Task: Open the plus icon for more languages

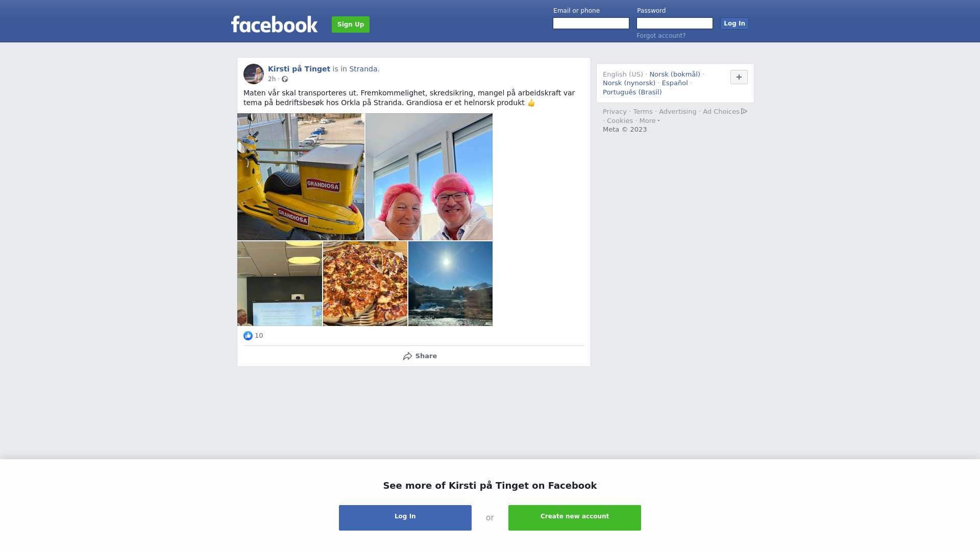Action: (x=739, y=77)
